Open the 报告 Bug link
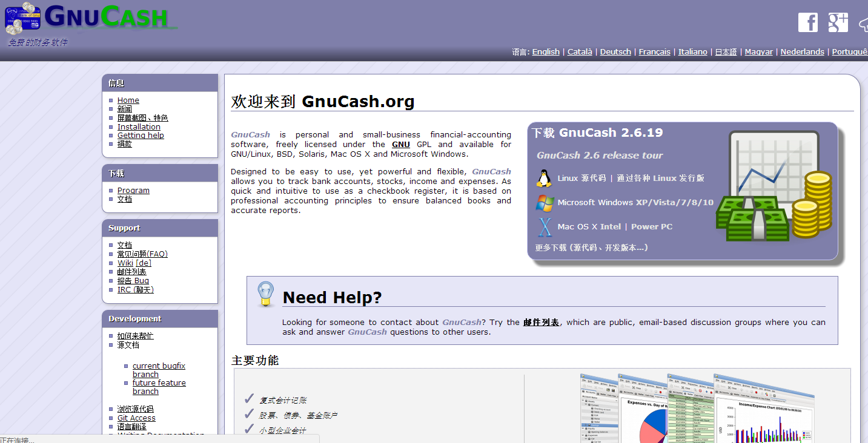The width and height of the screenshot is (868, 443). (x=133, y=281)
